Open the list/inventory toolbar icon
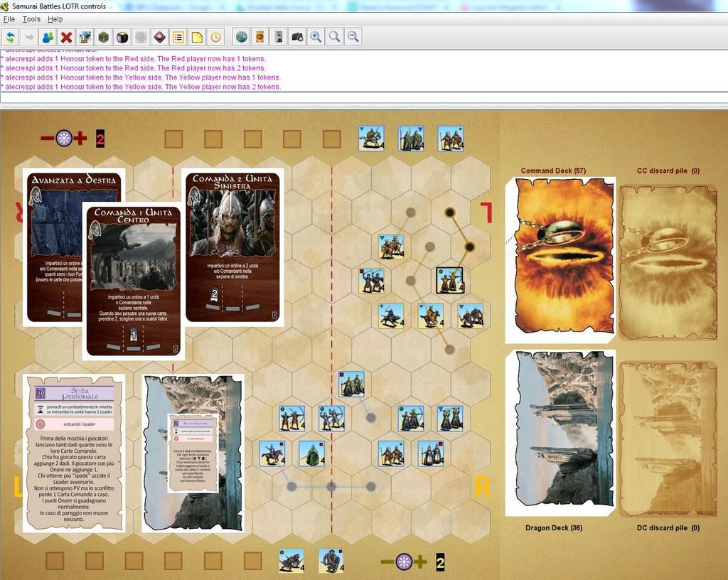 [178, 37]
